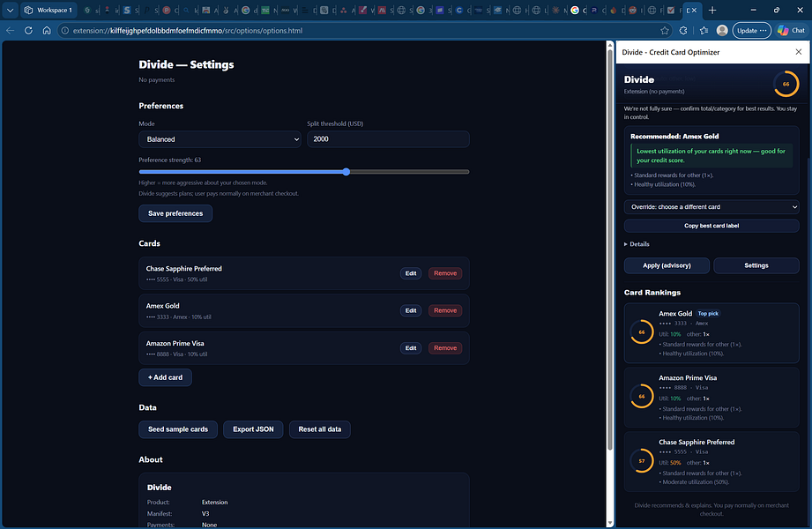Viewport: 812px width, 529px height.
Task: Edit the Chase Sapphire Preferred card
Action: pyautogui.click(x=411, y=273)
